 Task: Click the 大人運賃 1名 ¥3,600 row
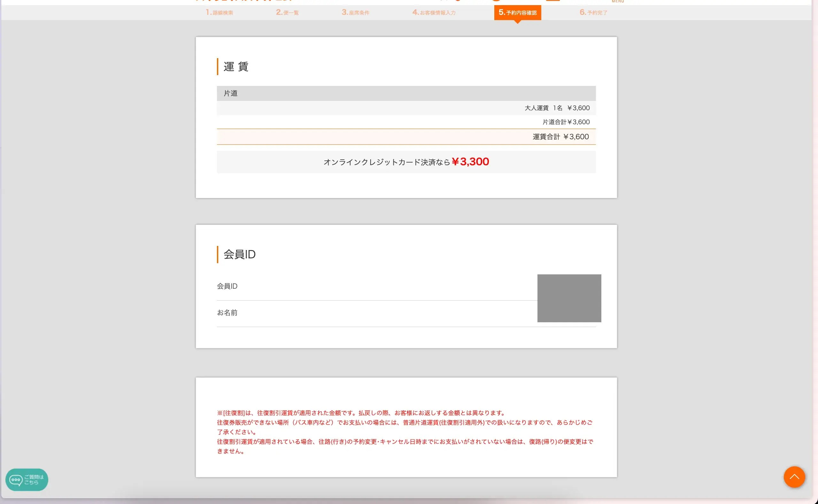click(x=557, y=108)
